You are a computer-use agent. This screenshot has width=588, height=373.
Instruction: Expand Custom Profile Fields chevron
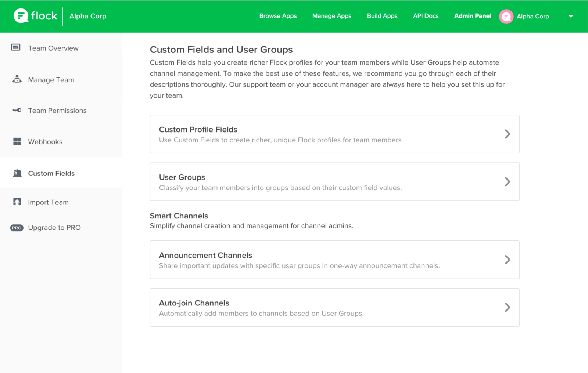pyautogui.click(x=508, y=134)
